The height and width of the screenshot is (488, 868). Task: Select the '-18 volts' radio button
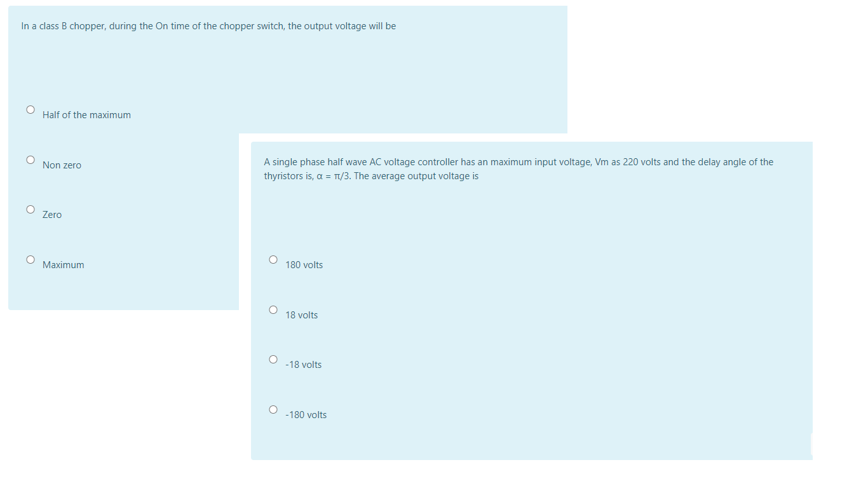(273, 359)
